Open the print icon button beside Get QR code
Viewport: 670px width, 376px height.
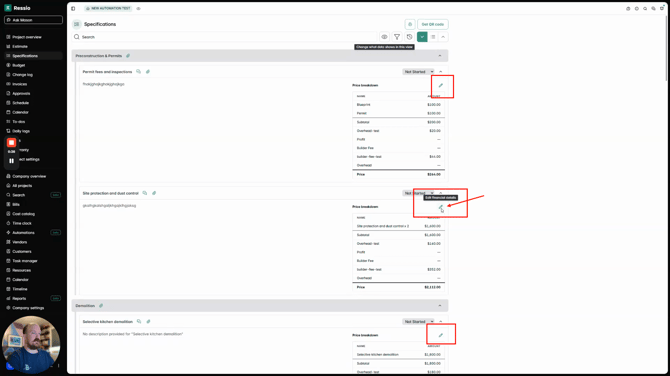click(410, 24)
